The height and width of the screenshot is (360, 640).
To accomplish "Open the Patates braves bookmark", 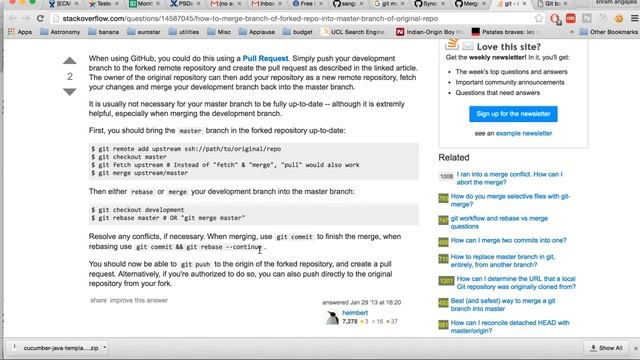I will (x=503, y=32).
